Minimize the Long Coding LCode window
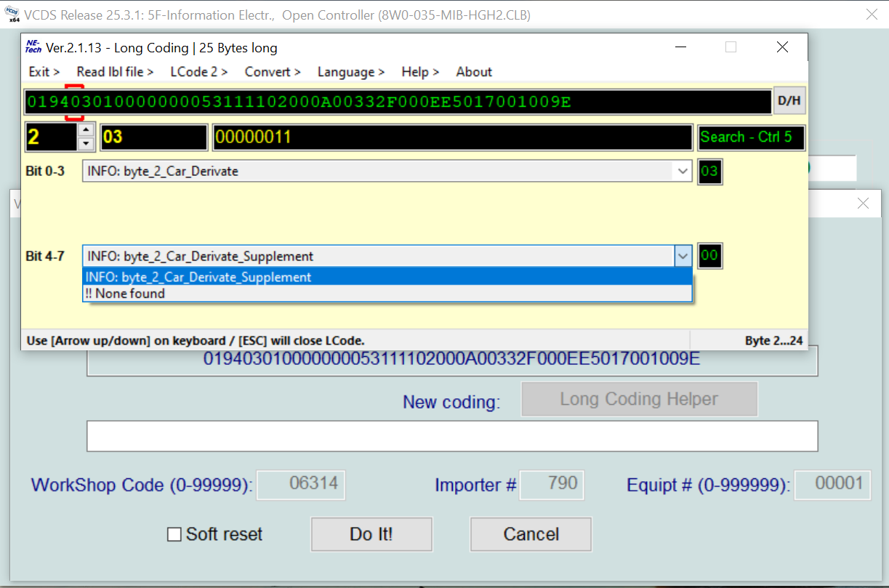Screen dimensions: 889x588 click(680, 47)
